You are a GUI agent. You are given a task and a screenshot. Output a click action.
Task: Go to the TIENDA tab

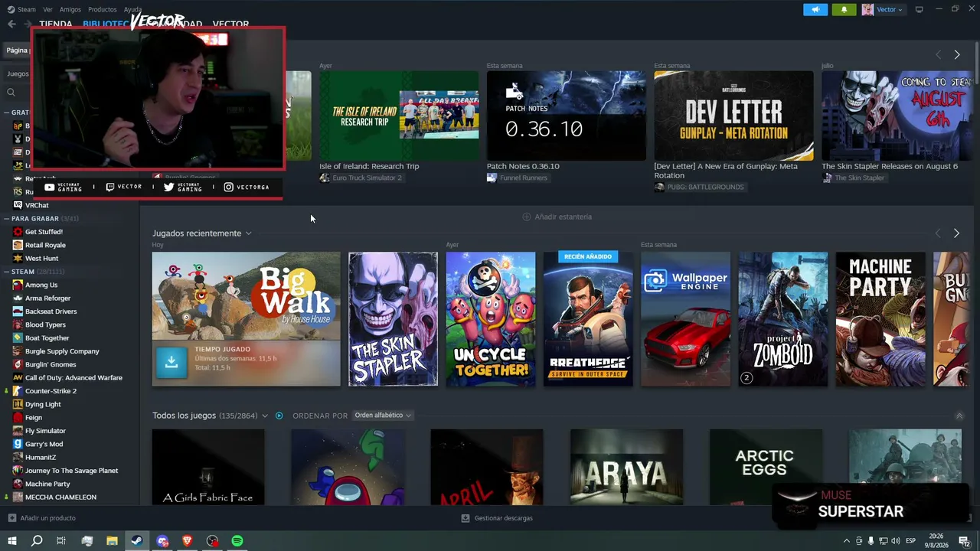[56, 24]
